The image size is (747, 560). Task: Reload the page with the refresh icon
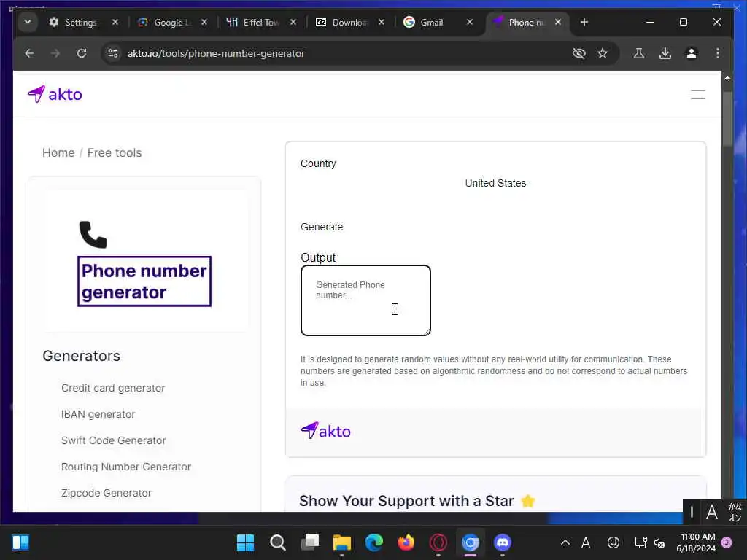pos(82,53)
